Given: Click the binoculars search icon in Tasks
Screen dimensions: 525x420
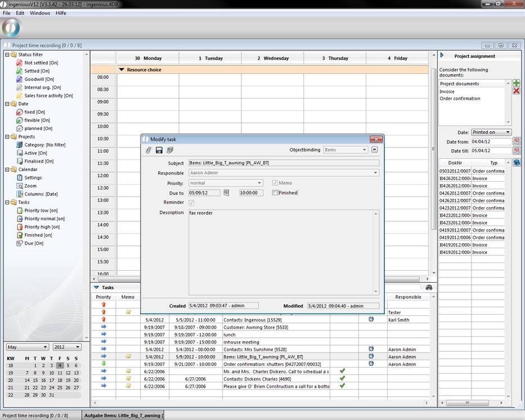Looking at the screenshot, I should click(x=429, y=288).
